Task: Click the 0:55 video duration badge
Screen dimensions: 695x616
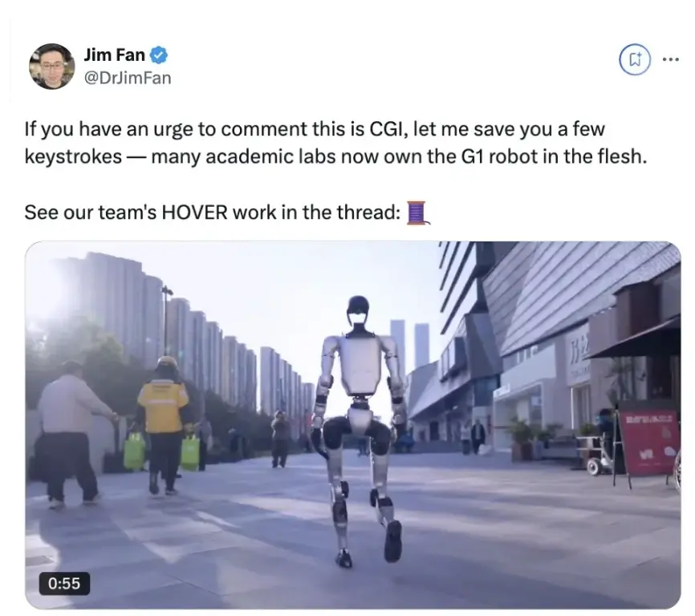Action: click(x=64, y=583)
